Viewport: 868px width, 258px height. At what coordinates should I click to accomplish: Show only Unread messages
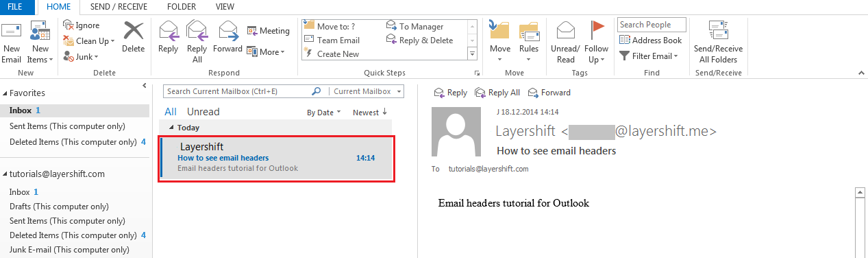point(203,112)
